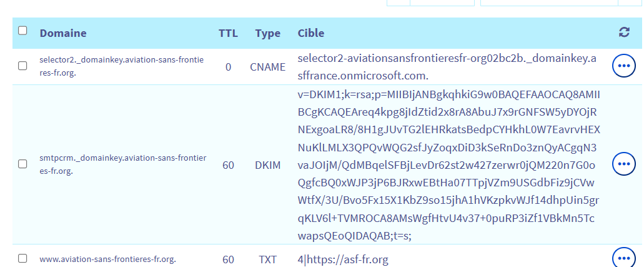Viewport: 644px width, 267px height.
Task: Sort by the TTL column header
Action: (228, 33)
